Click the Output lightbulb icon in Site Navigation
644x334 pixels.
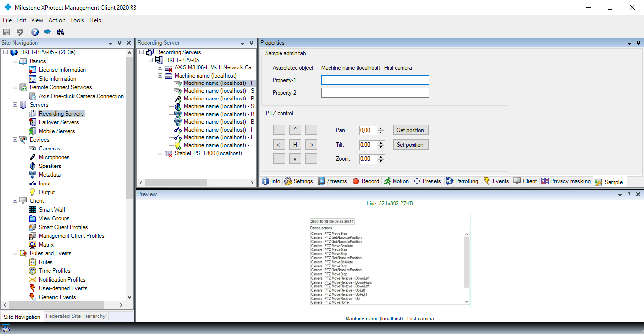tap(33, 192)
